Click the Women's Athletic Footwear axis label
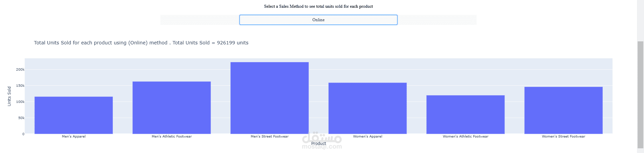 point(465,137)
